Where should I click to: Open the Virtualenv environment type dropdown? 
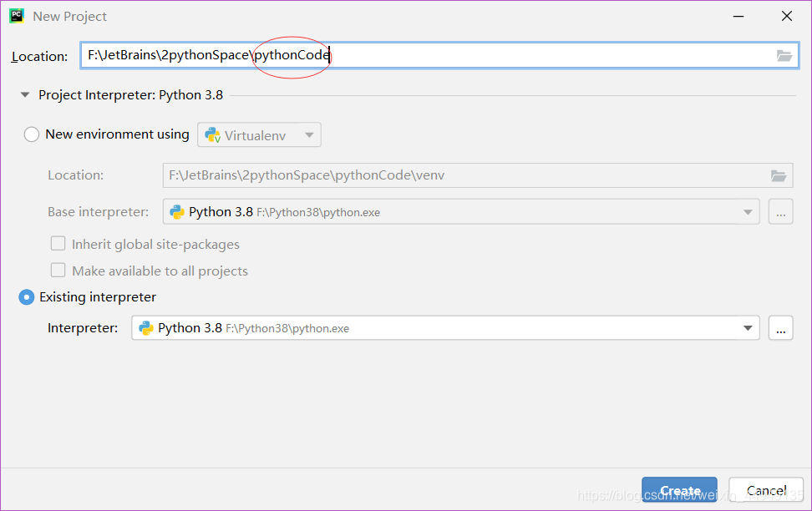pos(259,134)
